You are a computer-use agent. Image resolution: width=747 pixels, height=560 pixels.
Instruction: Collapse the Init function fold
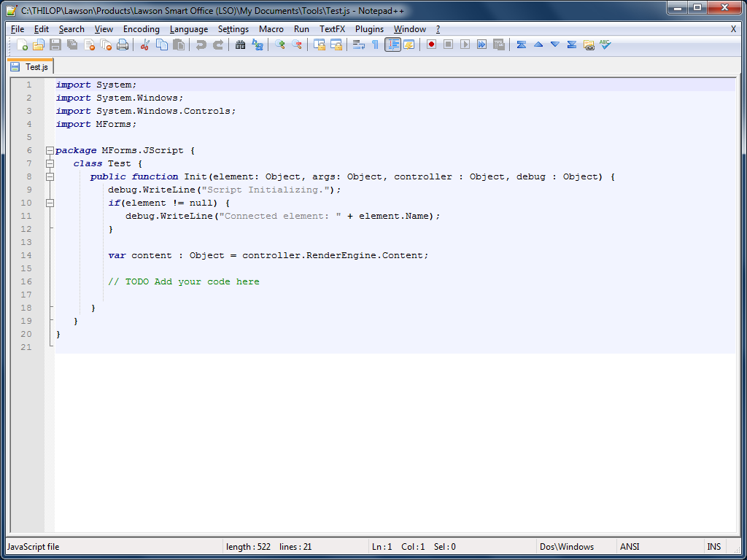pyautogui.click(x=49, y=176)
